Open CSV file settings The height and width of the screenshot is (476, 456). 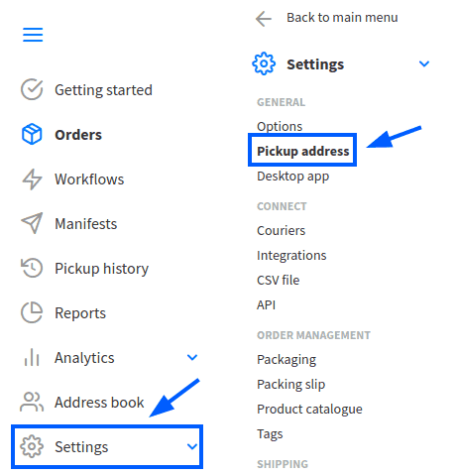[278, 280]
